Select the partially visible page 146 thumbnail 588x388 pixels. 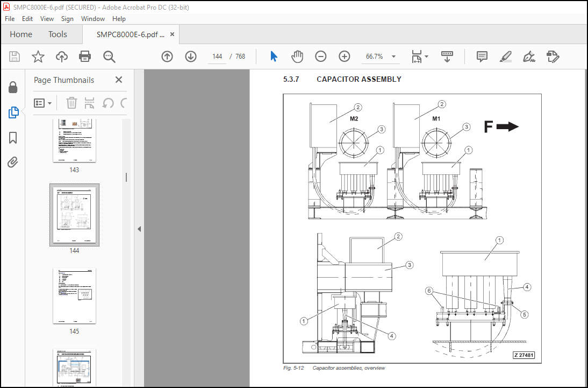(74, 368)
